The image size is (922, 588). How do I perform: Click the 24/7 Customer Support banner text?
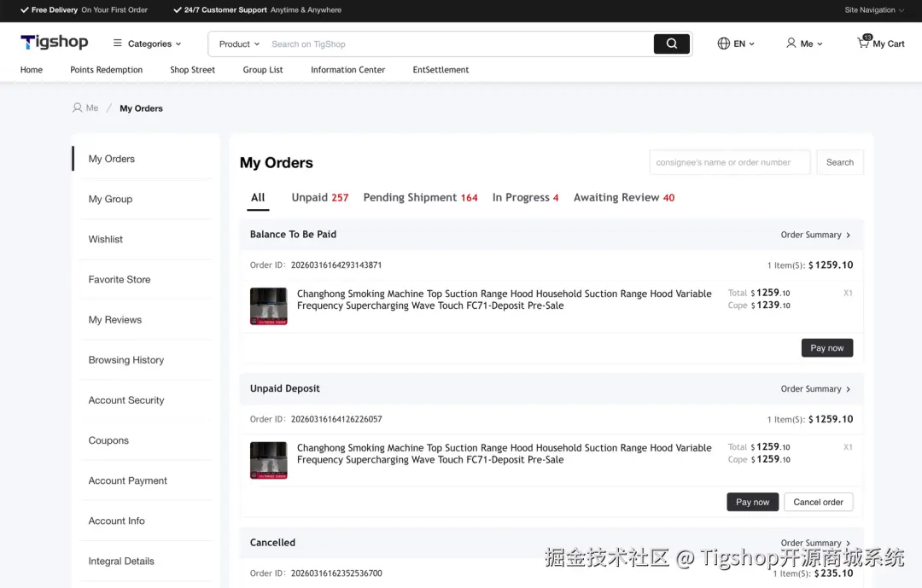pos(257,10)
